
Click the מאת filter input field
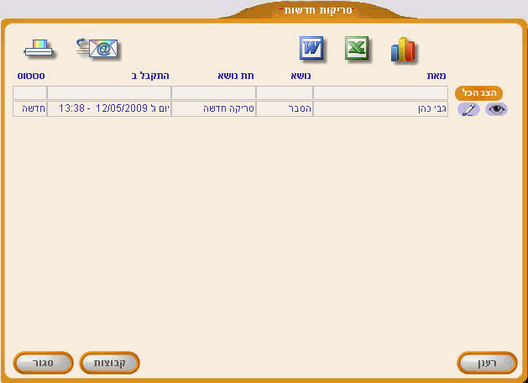point(381,93)
